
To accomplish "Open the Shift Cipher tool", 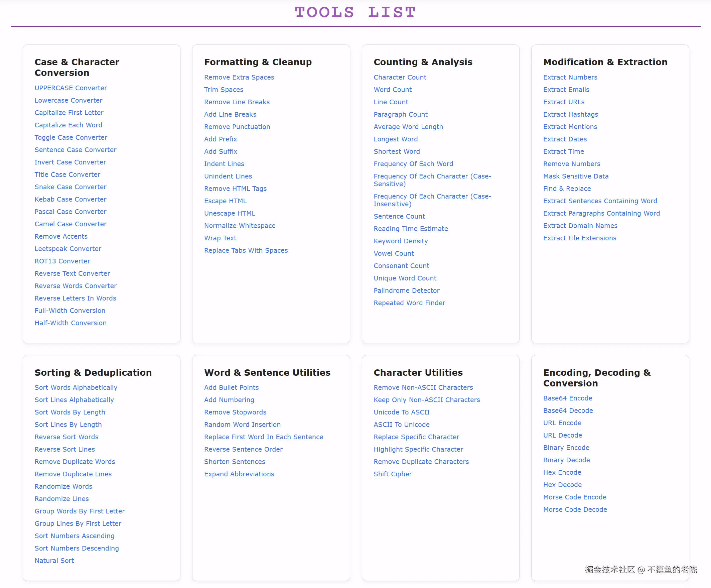I will point(392,474).
